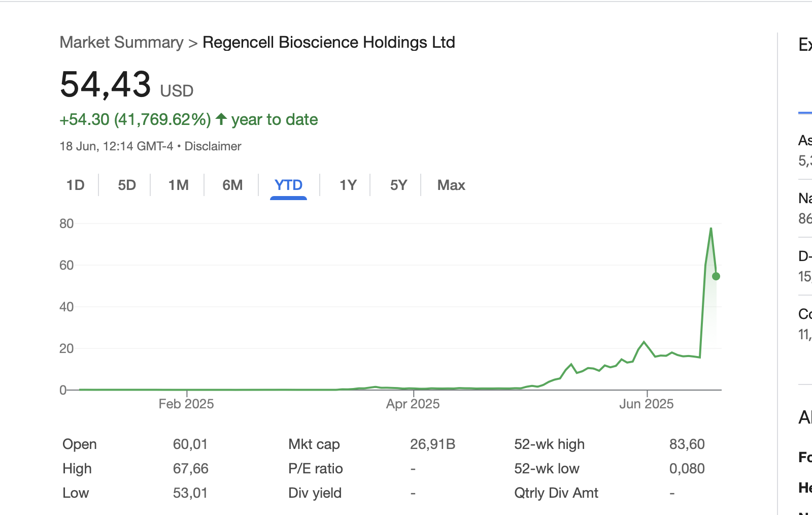Click the Jun 2025 axis label
The image size is (812, 515).
646,404
